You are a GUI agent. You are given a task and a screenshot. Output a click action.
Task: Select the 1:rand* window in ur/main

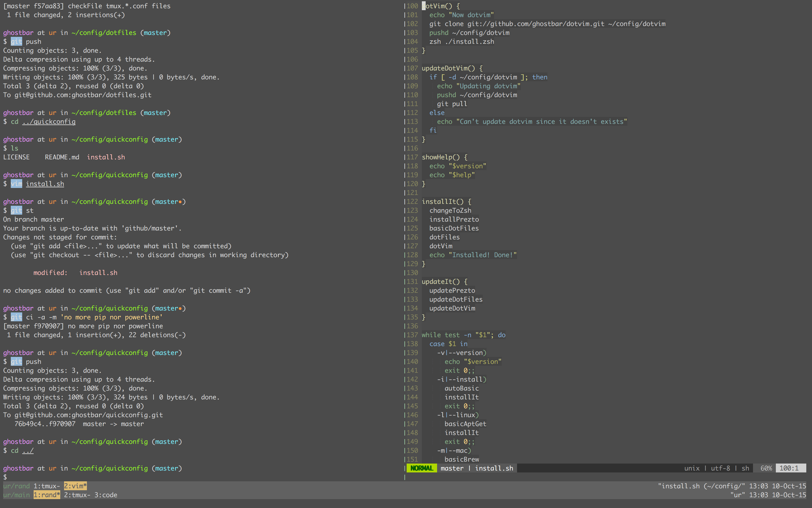47,495
